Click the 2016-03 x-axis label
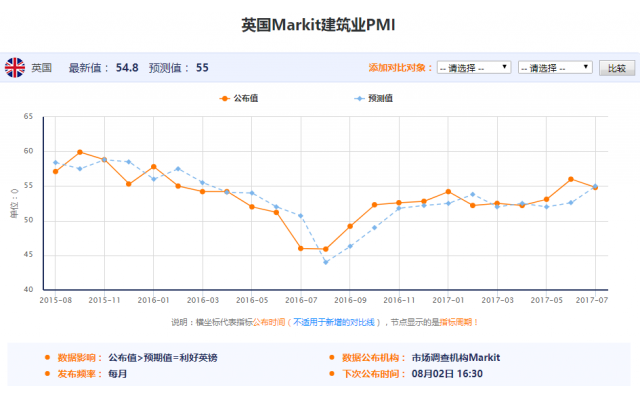Screen dimensions: 640x400 pos(203,300)
